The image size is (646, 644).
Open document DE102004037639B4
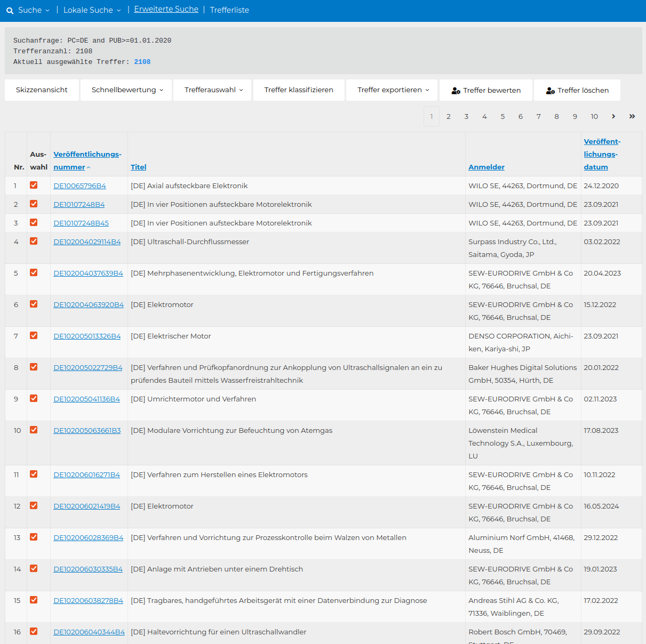coord(88,273)
